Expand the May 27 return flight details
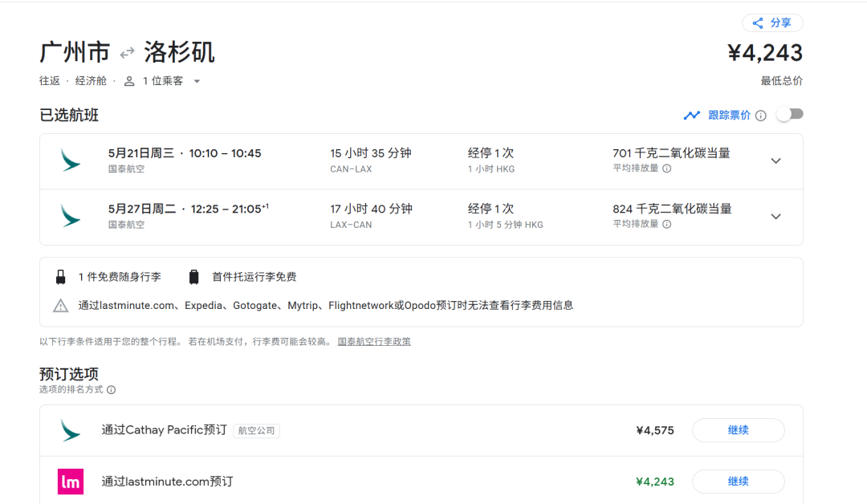867x504 pixels. [775, 217]
